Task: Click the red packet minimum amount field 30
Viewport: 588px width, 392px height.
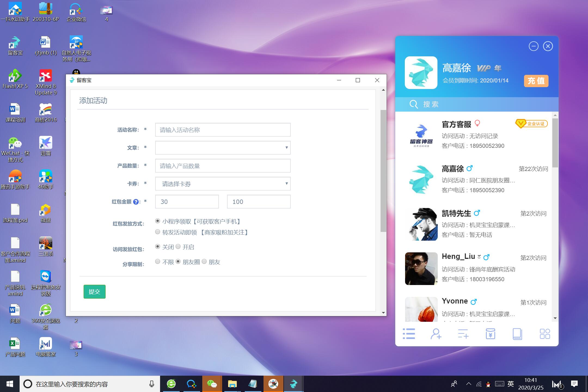Action: click(x=187, y=202)
